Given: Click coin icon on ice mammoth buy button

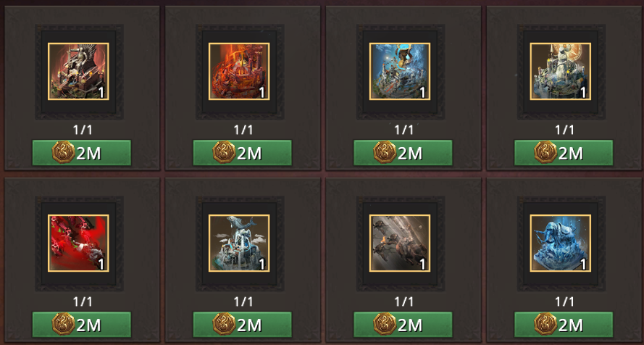Looking at the screenshot, I should [x=545, y=324].
